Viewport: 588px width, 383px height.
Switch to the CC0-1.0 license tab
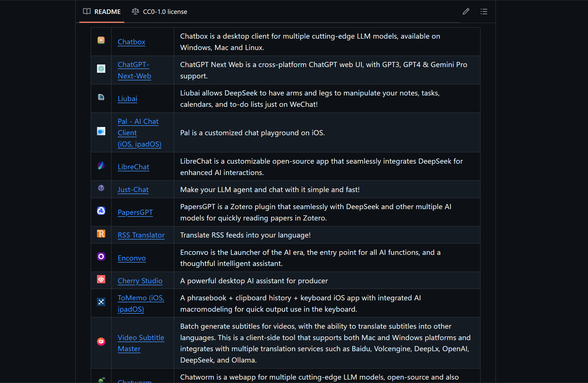[x=159, y=12]
